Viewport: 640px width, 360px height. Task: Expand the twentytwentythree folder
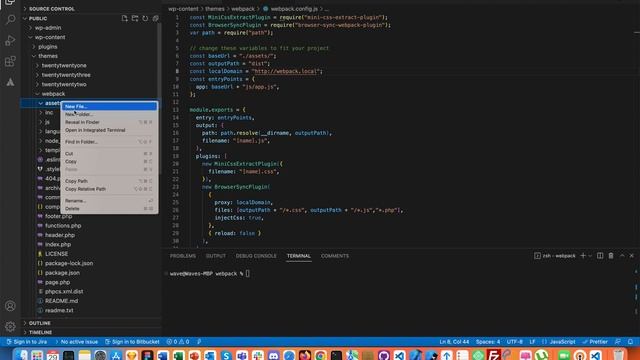[x=66, y=75]
